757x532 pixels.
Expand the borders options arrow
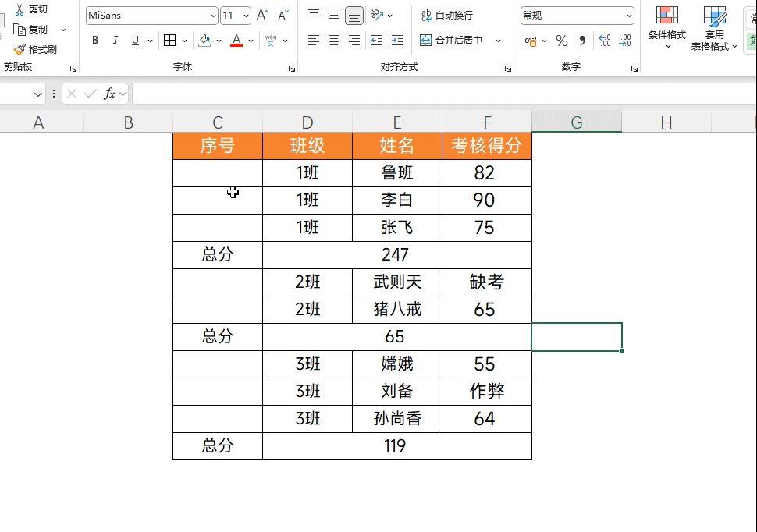coord(184,41)
